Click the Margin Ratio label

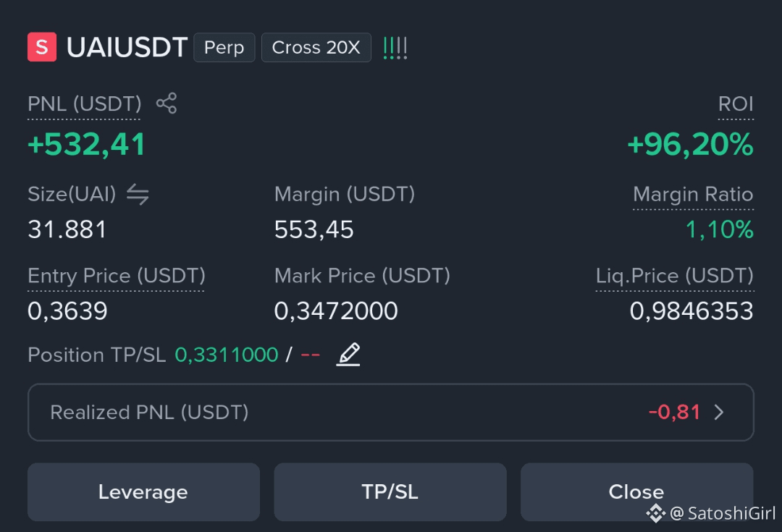click(693, 194)
